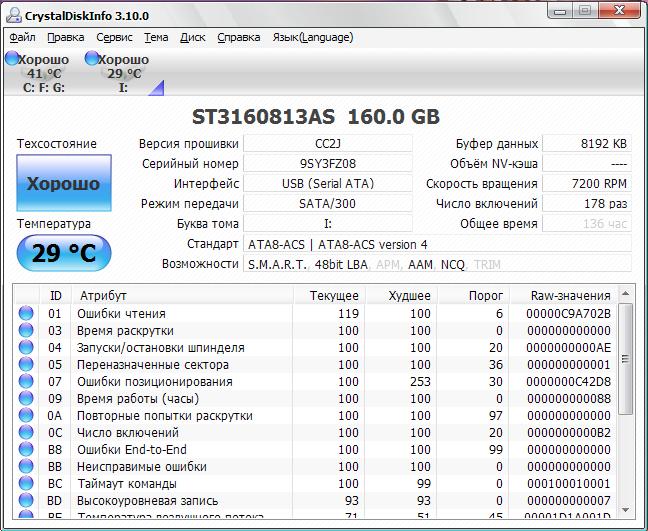Click the S.M.A.R.T. features field
This screenshot has height=531, width=648.
tap(437, 264)
